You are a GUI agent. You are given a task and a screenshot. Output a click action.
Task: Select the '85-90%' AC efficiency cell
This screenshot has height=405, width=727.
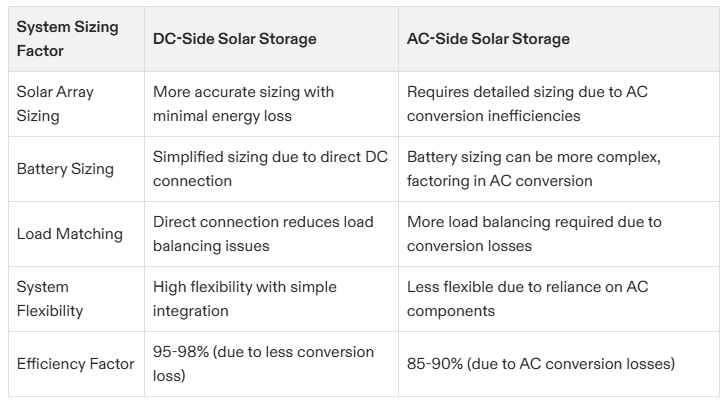pyautogui.click(x=541, y=363)
